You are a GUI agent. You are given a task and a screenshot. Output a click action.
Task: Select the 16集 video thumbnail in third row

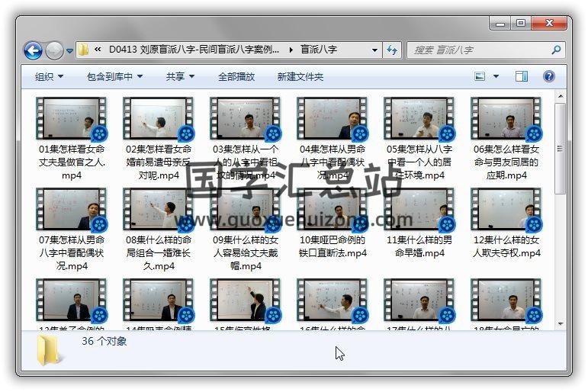[x=333, y=300]
